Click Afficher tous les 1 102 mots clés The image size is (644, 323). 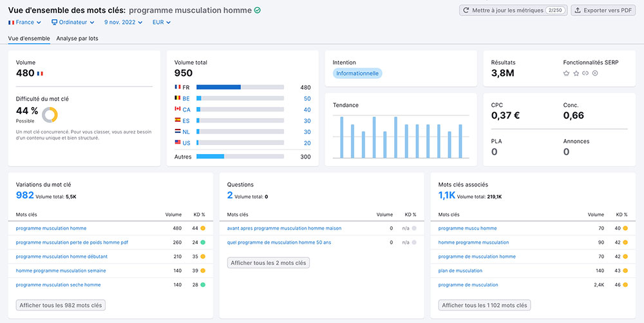point(484,306)
